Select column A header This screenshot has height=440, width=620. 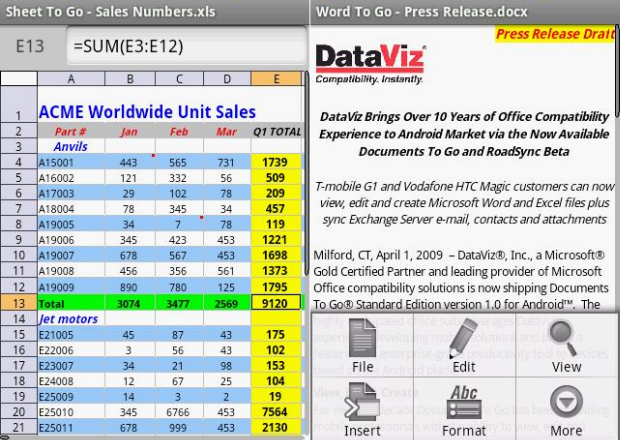(x=71, y=79)
